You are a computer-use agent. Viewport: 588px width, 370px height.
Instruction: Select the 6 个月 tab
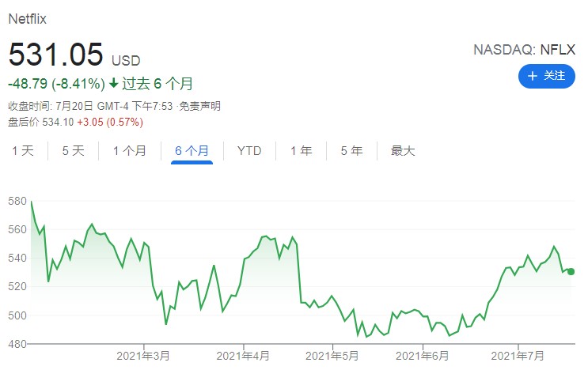192,151
